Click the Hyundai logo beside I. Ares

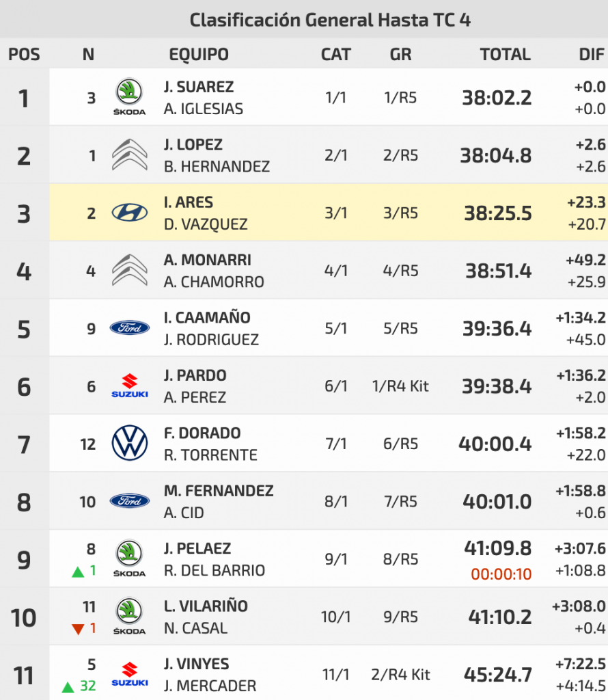pos(129,213)
